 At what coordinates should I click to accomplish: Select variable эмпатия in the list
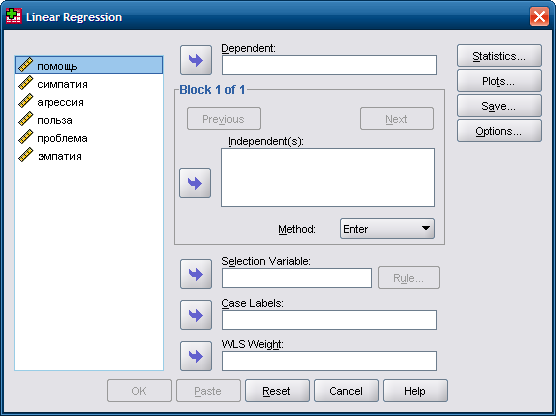click(x=89, y=156)
